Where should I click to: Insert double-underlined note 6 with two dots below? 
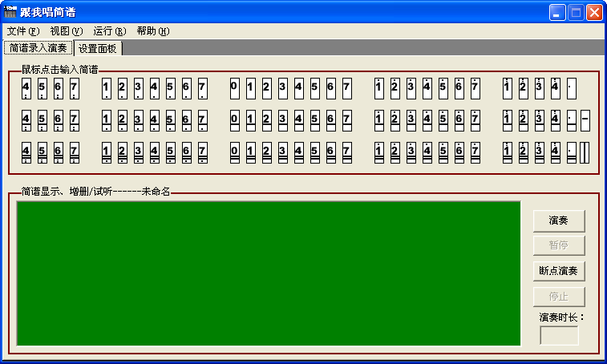point(59,153)
